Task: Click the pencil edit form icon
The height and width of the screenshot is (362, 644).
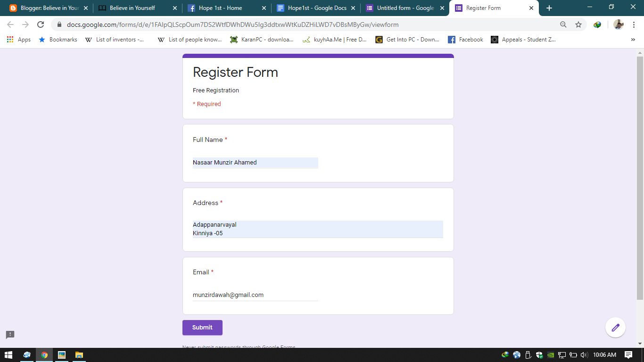Action: click(x=615, y=327)
